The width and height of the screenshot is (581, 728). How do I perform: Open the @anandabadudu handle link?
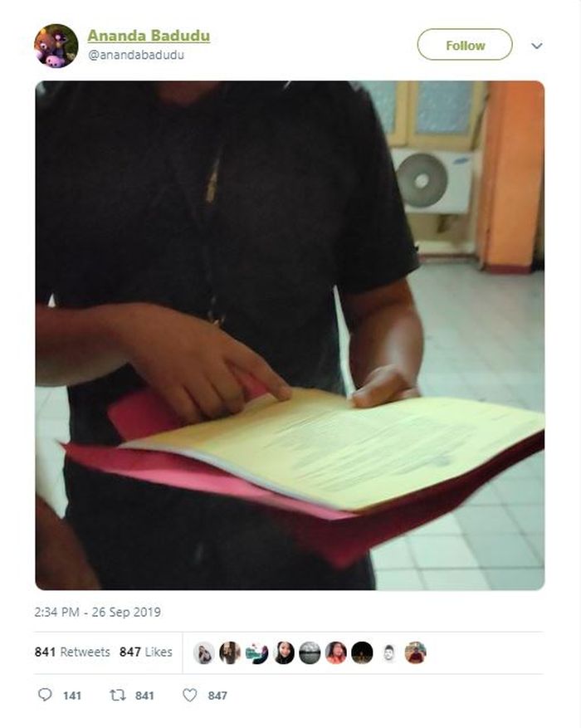pyautogui.click(x=136, y=55)
